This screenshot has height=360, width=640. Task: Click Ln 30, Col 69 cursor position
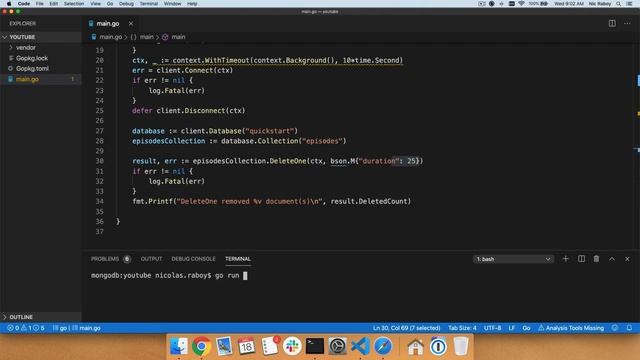pos(406,328)
